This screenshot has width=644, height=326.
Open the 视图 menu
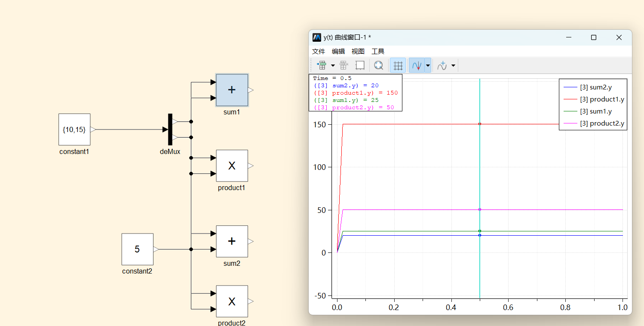tap(358, 51)
